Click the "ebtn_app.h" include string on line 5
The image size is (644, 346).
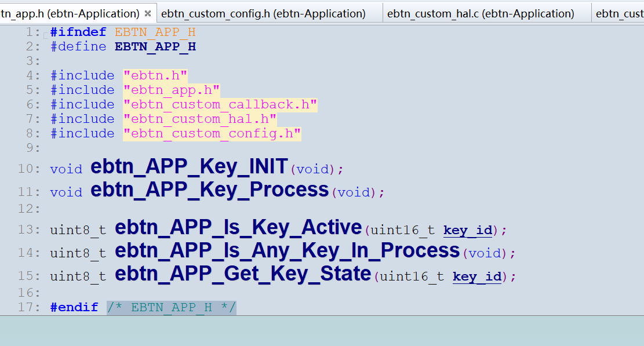tap(171, 90)
